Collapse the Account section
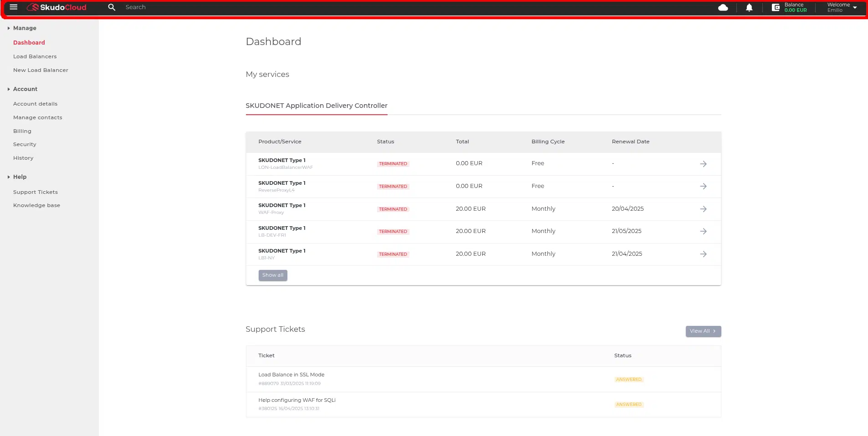This screenshot has width=868, height=436. coord(22,89)
